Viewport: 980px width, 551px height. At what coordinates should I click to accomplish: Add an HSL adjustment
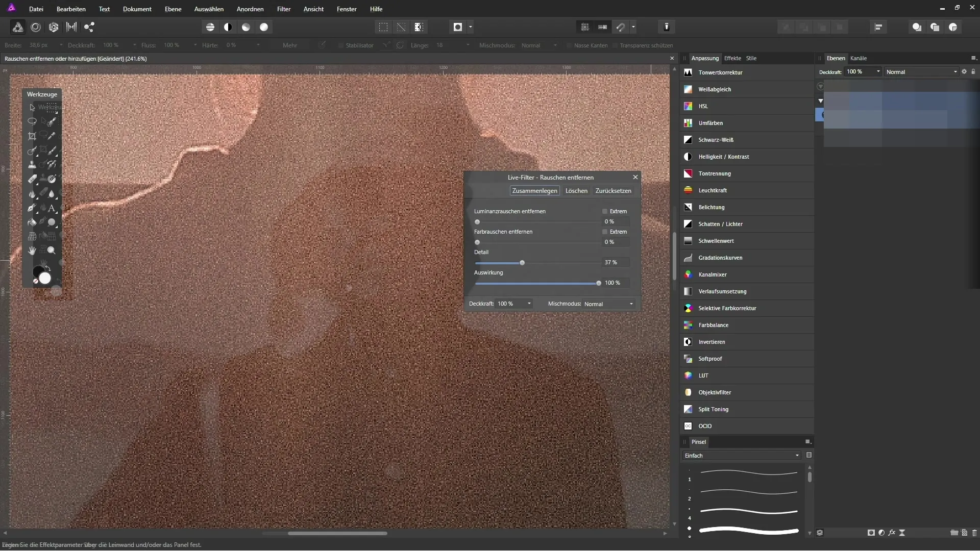(x=747, y=106)
